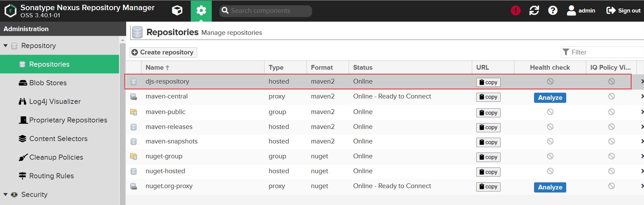The image size is (644, 205).
Task: Click the disabled health check icon for maven-public
Action: tap(550, 112)
